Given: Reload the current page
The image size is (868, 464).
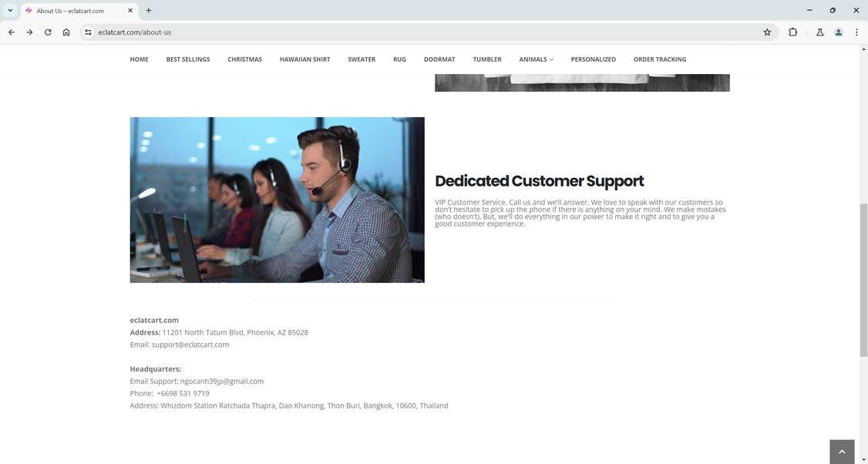Looking at the screenshot, I should coord(47,32).
